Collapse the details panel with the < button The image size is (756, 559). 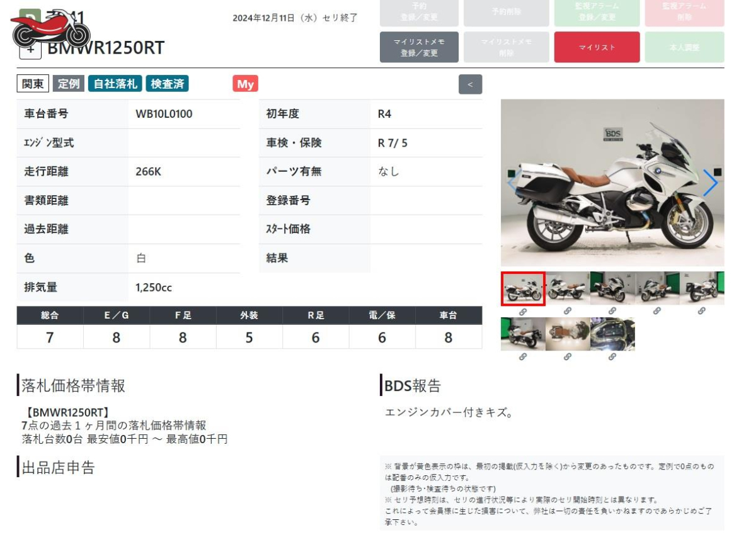(470, 84)
